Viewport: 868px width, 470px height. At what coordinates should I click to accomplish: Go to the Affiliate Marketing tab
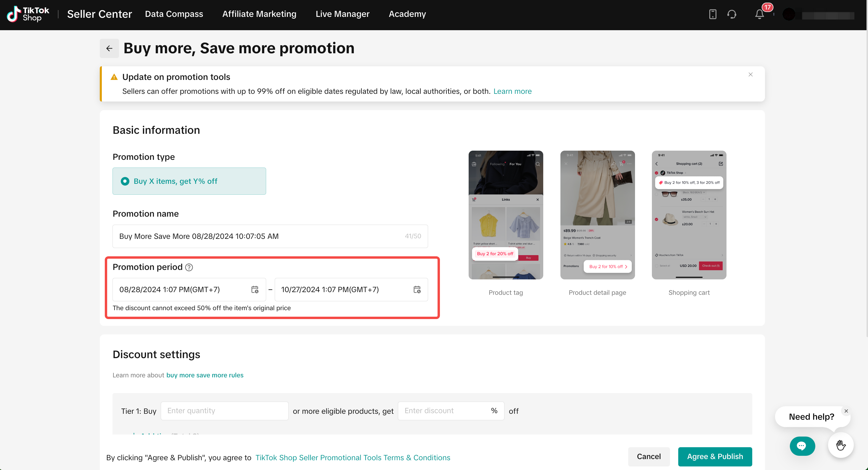click(259, 14)
